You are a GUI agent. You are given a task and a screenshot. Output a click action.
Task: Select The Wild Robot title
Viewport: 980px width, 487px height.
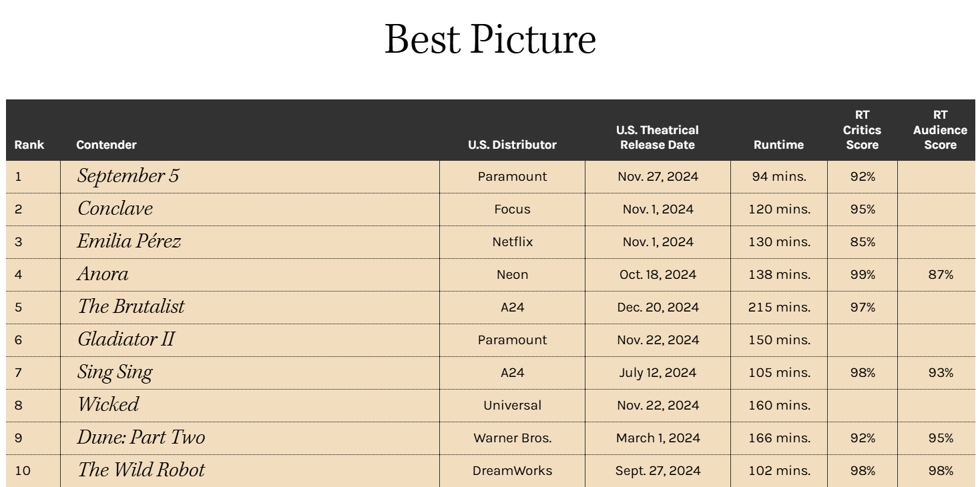[141, 470]
